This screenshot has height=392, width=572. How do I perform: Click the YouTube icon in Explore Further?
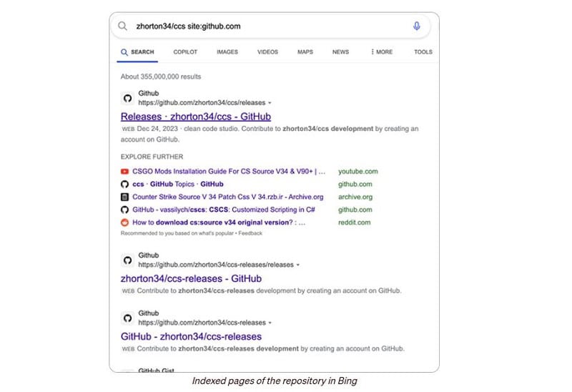click(x=124, y=172)
